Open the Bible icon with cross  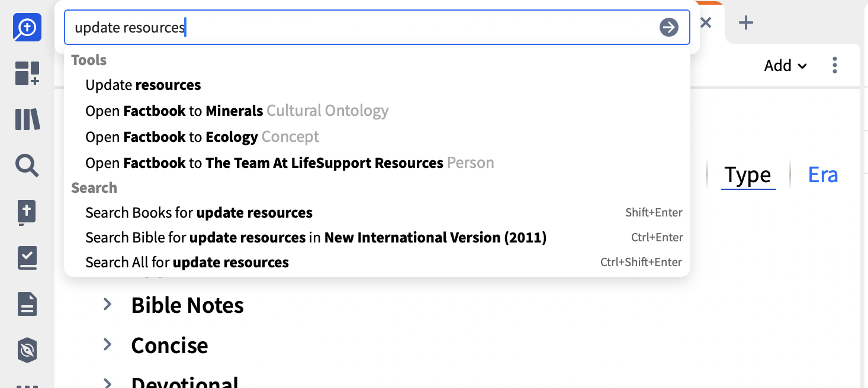coord(27,213)
